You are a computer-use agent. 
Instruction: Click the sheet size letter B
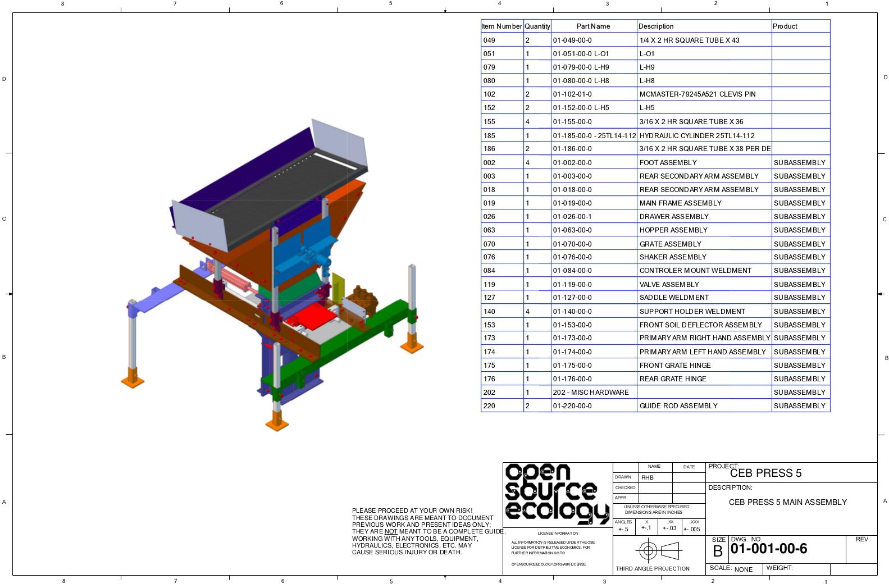718,551
